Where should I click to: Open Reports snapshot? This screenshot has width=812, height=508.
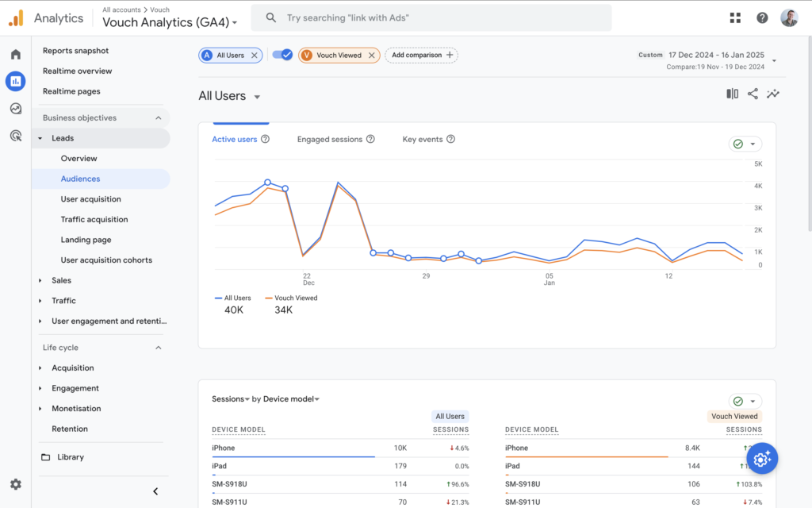[x=75, y=51]
